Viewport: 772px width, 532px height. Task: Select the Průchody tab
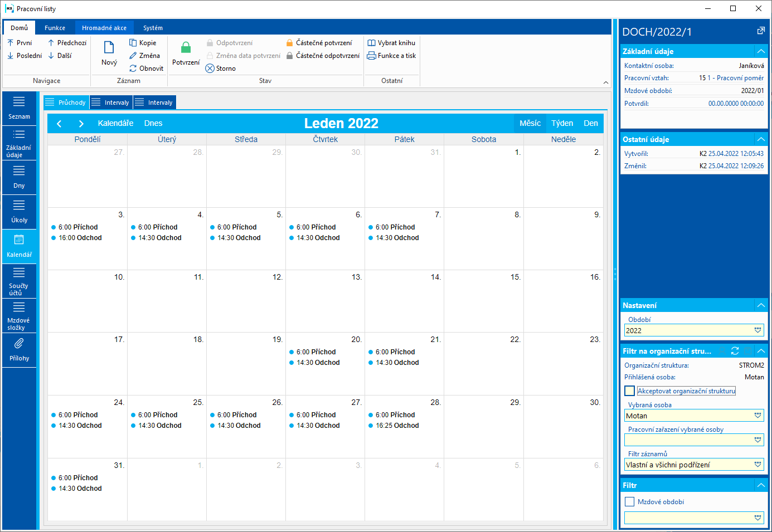pyautogui.click(x=66, y=103)
